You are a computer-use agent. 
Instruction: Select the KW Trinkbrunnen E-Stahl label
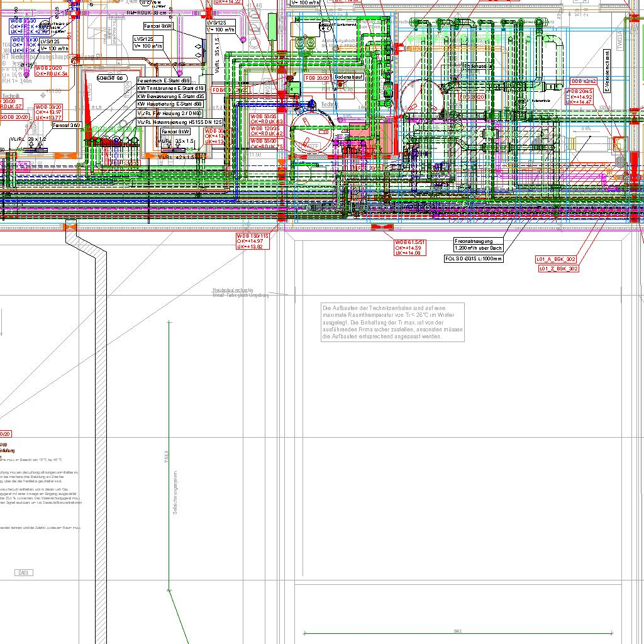tap(170, 89)
